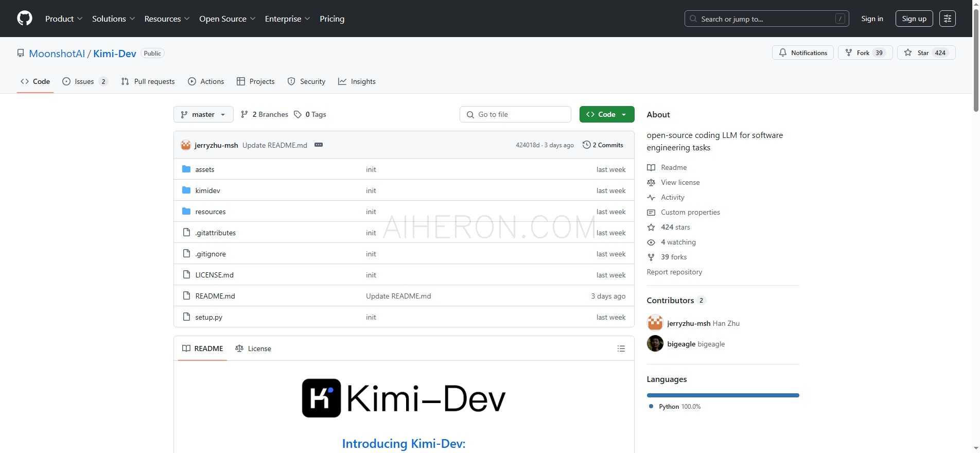Viewport: 980px width, 453px height.
Task: Open the green Code dropdown
Action: point(607,114)
